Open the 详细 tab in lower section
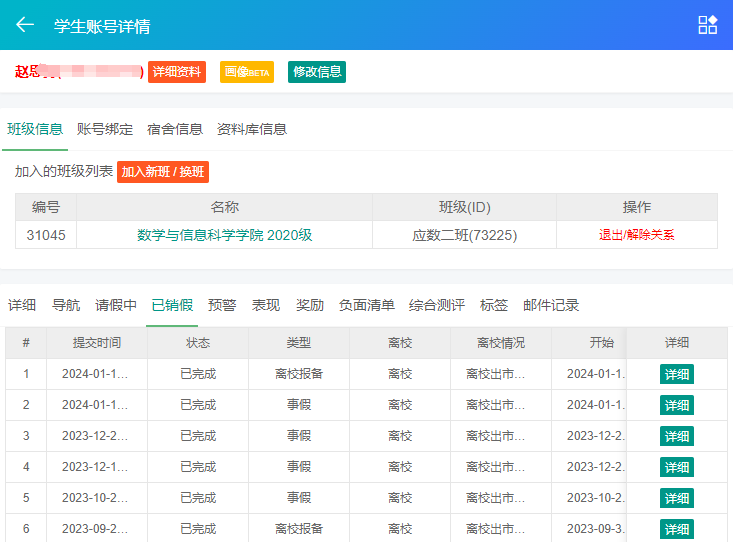The image size is (733, 542). [x=22, y=305]
